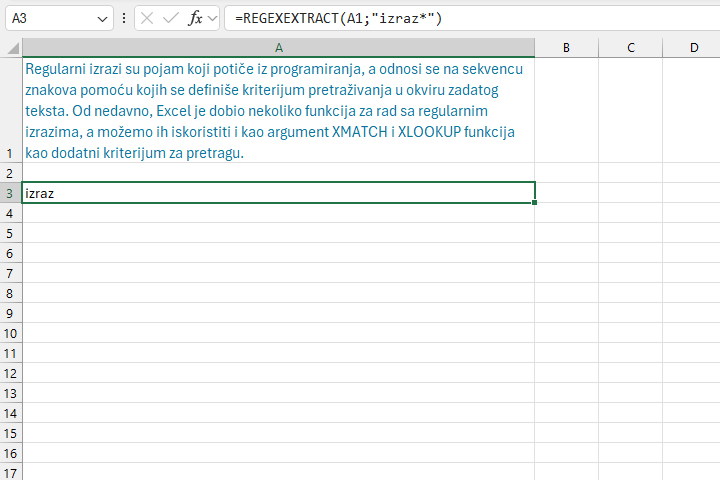720x480 pixels.
Task: Click the REGEXEXTRACT formula in the formula bar
Action: click(338, 19)
